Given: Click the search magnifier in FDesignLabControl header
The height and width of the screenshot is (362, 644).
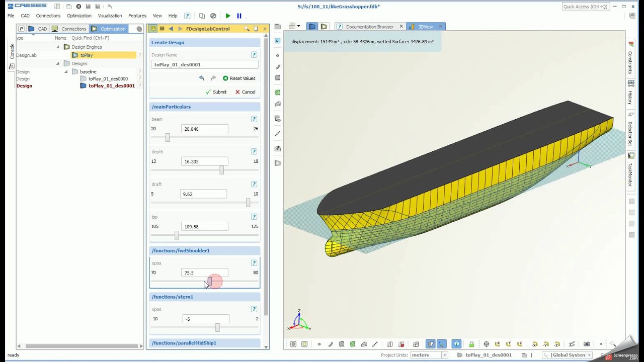Looking at the screenshot, I should pyautogui.click(x=247, y=29).
